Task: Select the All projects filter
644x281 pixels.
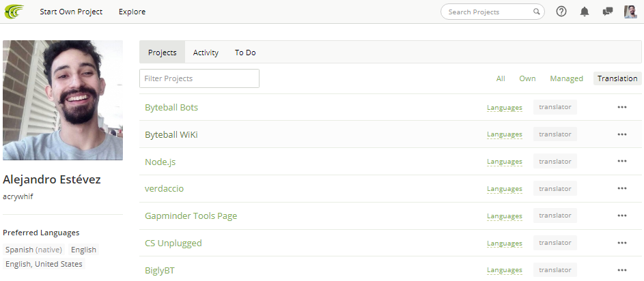Action: [501, 78]
